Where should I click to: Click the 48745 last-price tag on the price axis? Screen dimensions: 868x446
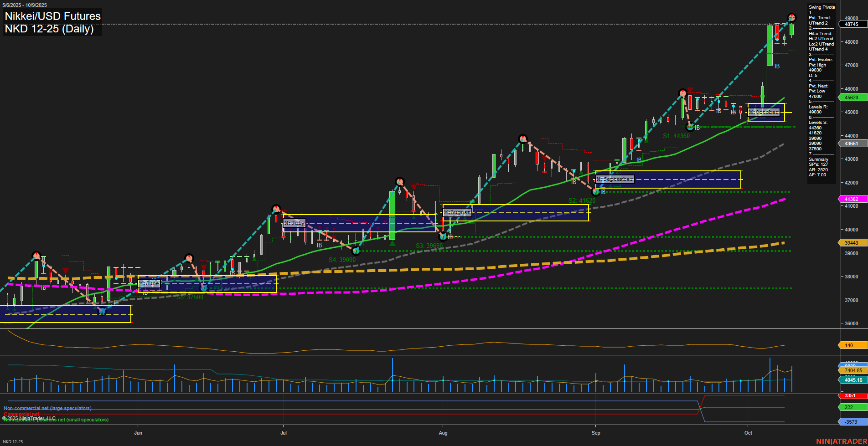(851, 25)
